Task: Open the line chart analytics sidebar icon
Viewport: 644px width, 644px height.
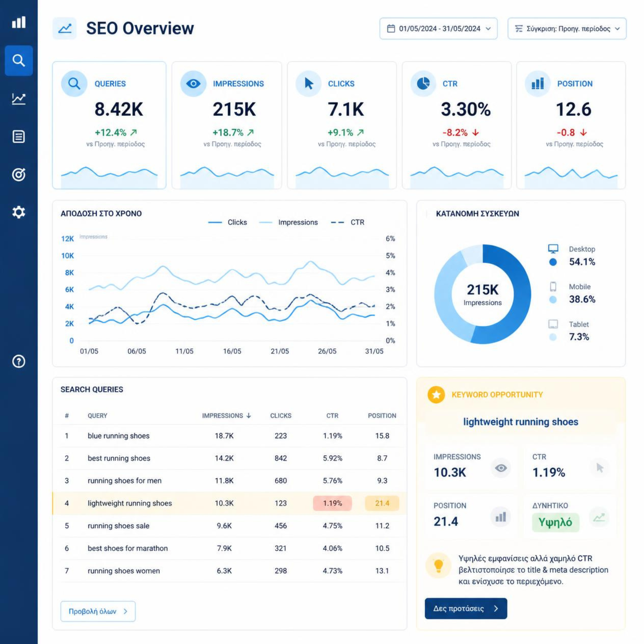Action: point(19,99)
